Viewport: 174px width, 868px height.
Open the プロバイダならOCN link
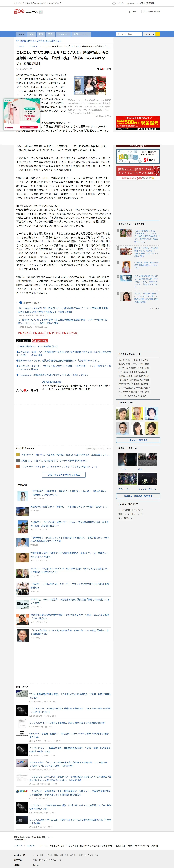[151, 11]
